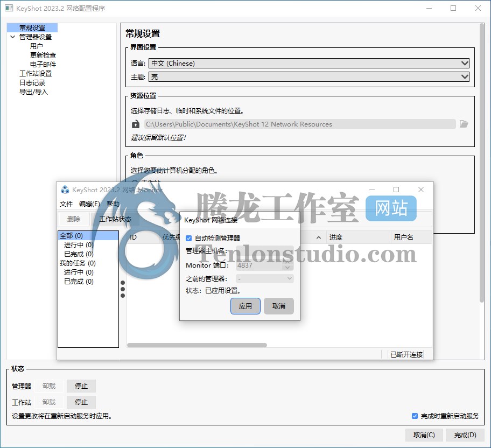Select 电子邮件 in the settings tree
This screenshot has height=448, width=491.
point(43,65)
